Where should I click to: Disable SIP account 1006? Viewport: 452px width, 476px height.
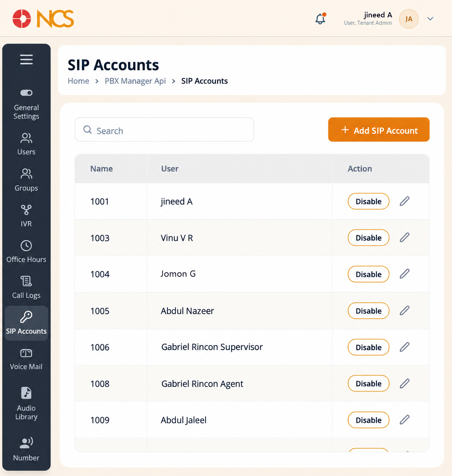click(368, 347)
